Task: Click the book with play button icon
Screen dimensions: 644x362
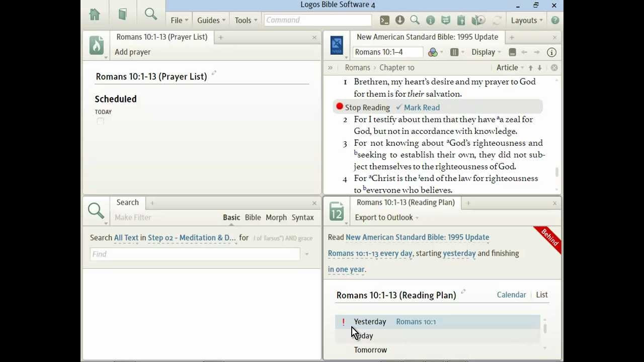Action: [478, 20]
